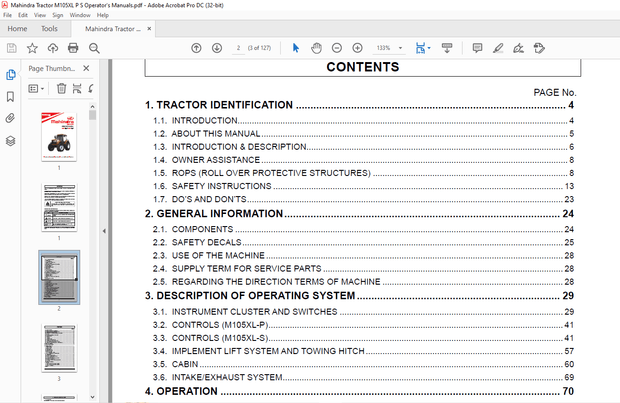
Task: Go to previous page arrow
Action: (x=196, y=48)
